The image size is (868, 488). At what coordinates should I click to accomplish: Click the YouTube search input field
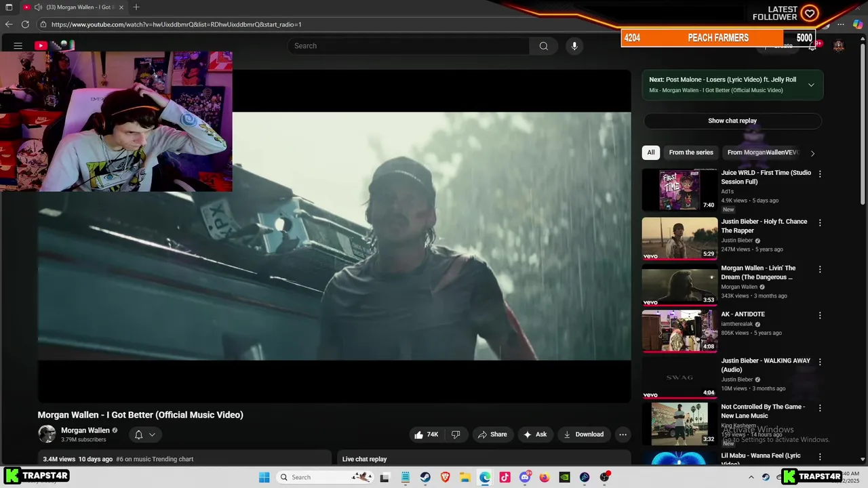408,46
